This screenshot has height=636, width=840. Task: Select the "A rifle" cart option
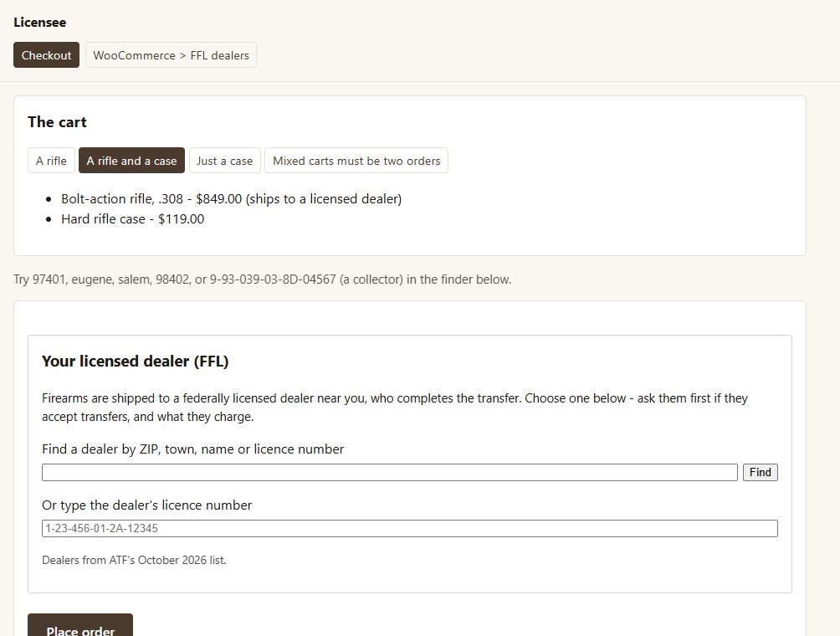point(51,161)
